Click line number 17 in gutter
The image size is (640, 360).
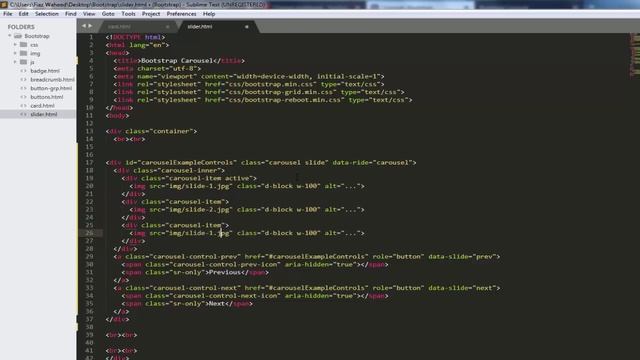coord(89,162)
